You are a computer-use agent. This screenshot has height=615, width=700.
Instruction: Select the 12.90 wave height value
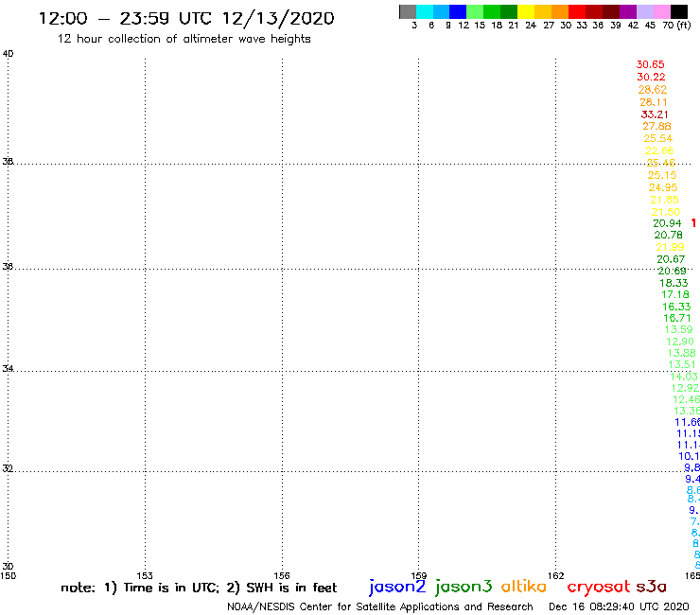[680, 342]
